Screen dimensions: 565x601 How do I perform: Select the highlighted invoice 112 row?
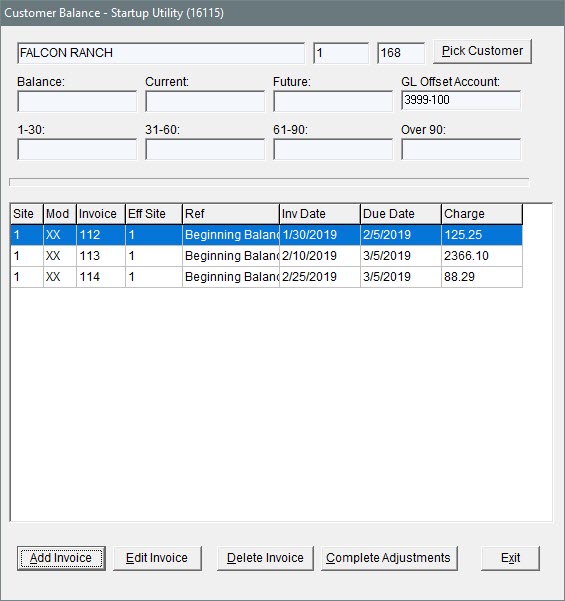[x=266, y=235]
